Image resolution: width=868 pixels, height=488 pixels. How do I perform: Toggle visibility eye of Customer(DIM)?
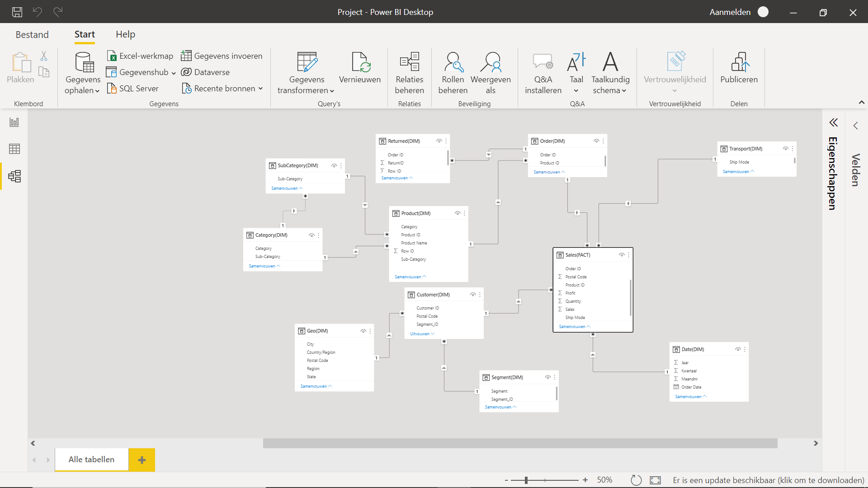(x=473, y=295)
